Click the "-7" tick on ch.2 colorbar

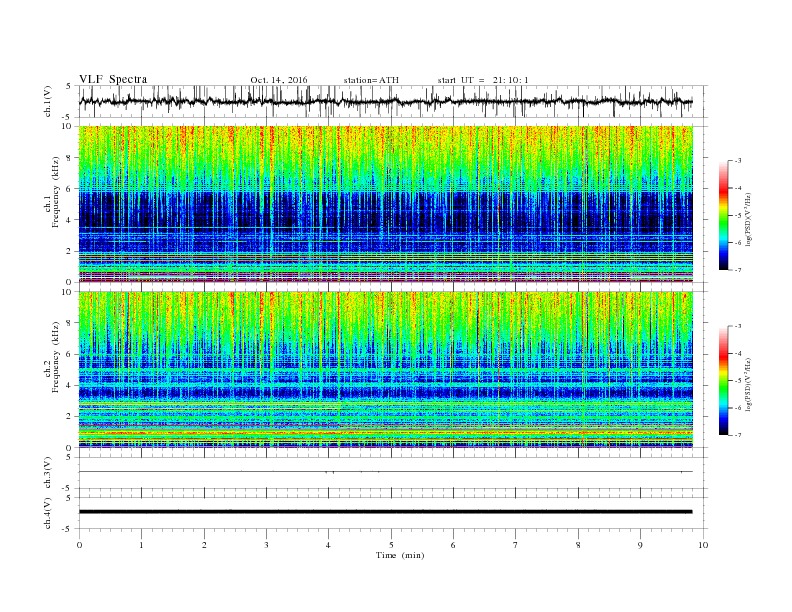(737, 435)
